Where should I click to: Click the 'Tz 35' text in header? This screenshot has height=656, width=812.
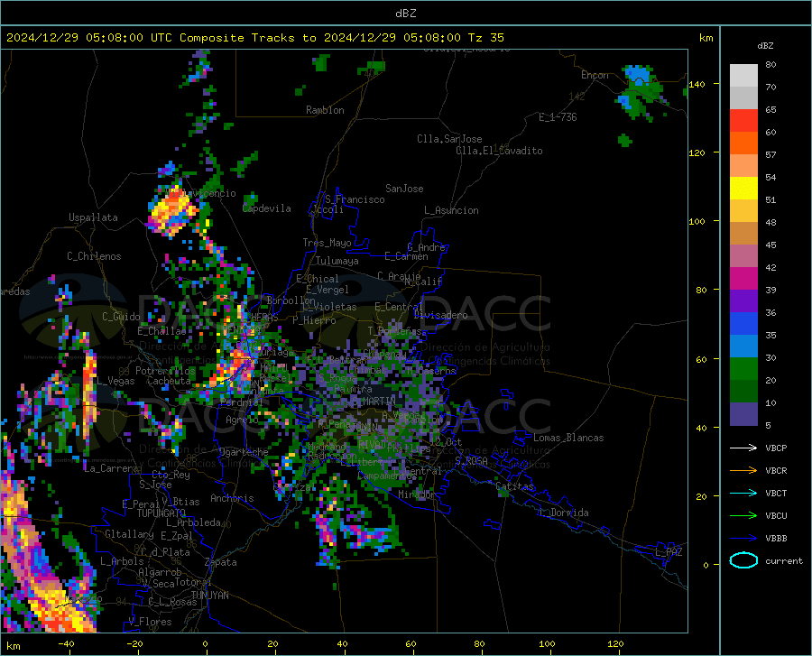tap(485, 38)
